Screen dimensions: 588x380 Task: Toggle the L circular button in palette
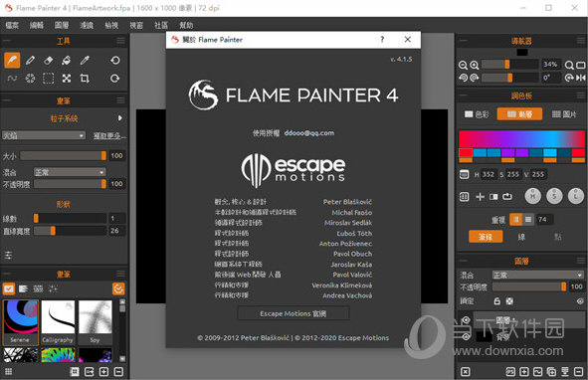(x=576, y=196)
